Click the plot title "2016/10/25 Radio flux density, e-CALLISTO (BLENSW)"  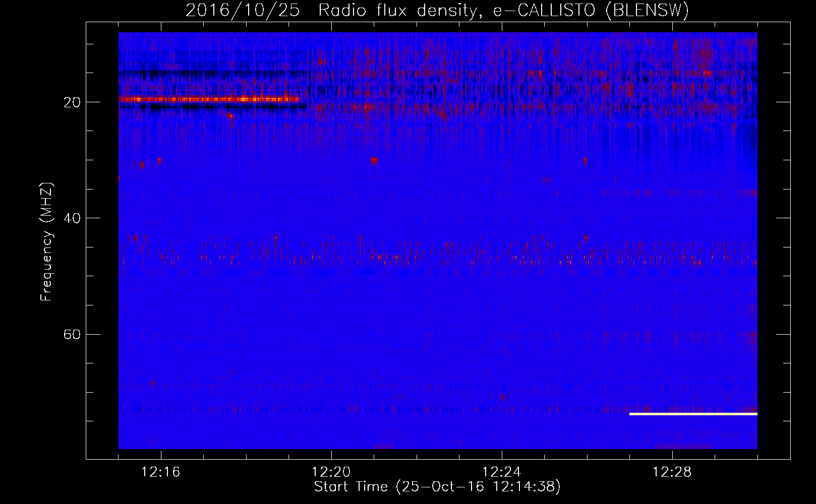pyautogui.click(x=437, y=11)
